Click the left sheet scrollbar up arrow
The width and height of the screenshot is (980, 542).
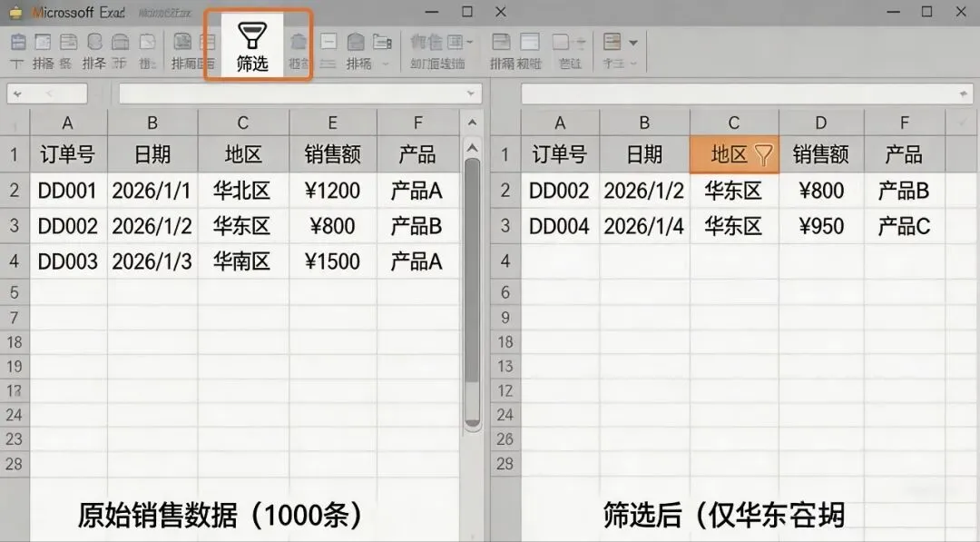point(473,149)
